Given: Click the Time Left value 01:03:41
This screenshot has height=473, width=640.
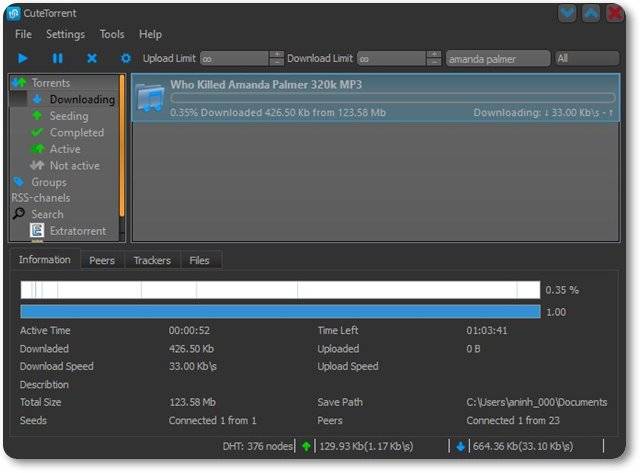Looking at the screenshot, I should (x=487, y=330).
